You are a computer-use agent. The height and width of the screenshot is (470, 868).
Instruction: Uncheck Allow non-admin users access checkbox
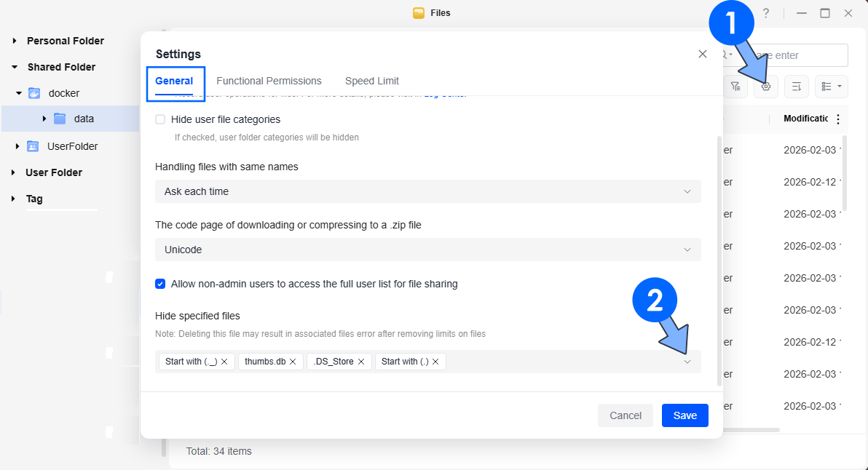160,284
